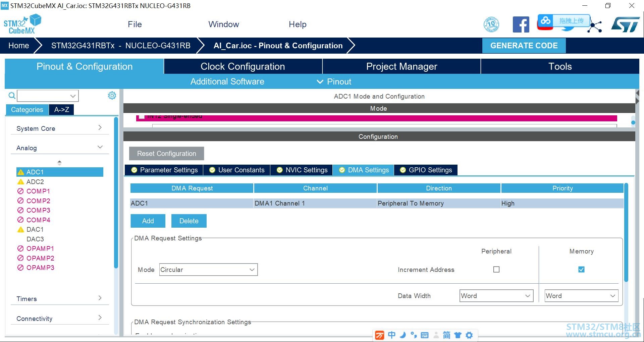Open the Facebook link icon
Screen dimensions: 644x342
521,24
